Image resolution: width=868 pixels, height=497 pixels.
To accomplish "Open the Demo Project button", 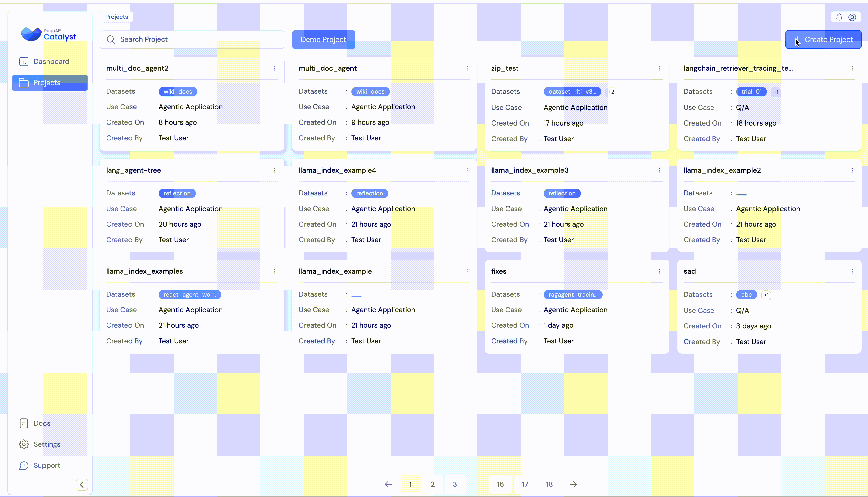I will coord(323,39).
